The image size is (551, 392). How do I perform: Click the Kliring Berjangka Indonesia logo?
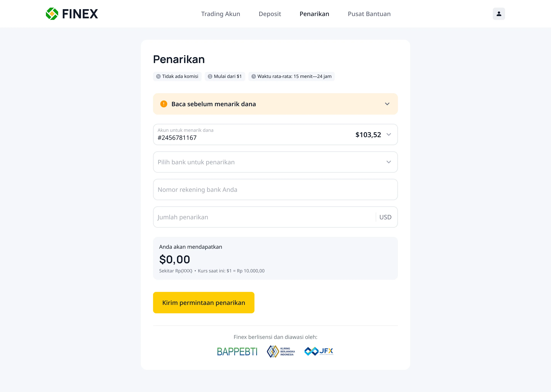pyautogui.click(x=281, y=352)
